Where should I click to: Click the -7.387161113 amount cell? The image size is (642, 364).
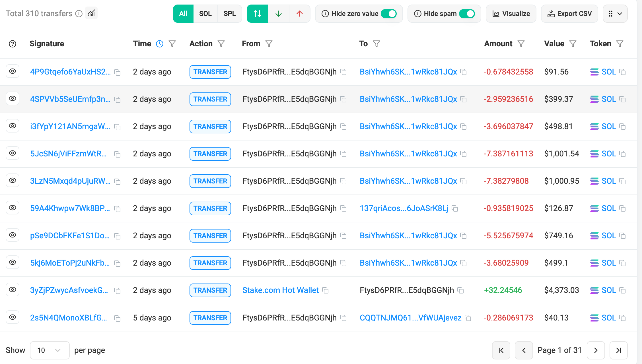click(x=509, y=154)
